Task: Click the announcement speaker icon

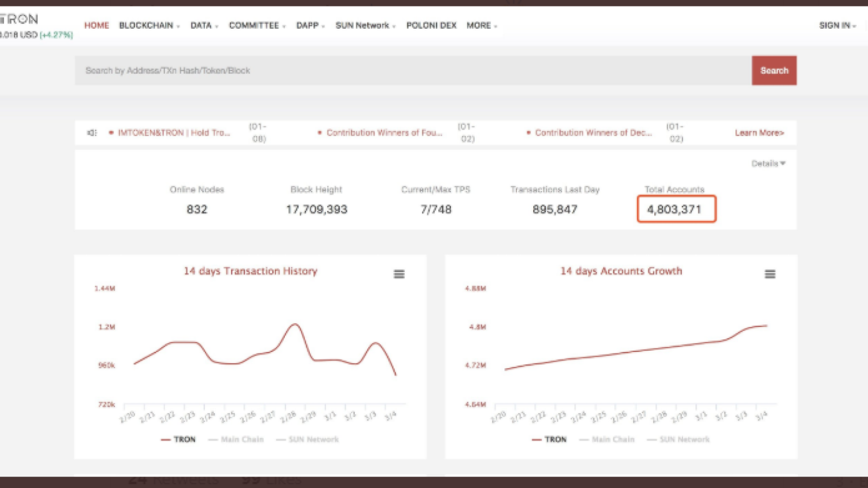Action: click(92, 133)
